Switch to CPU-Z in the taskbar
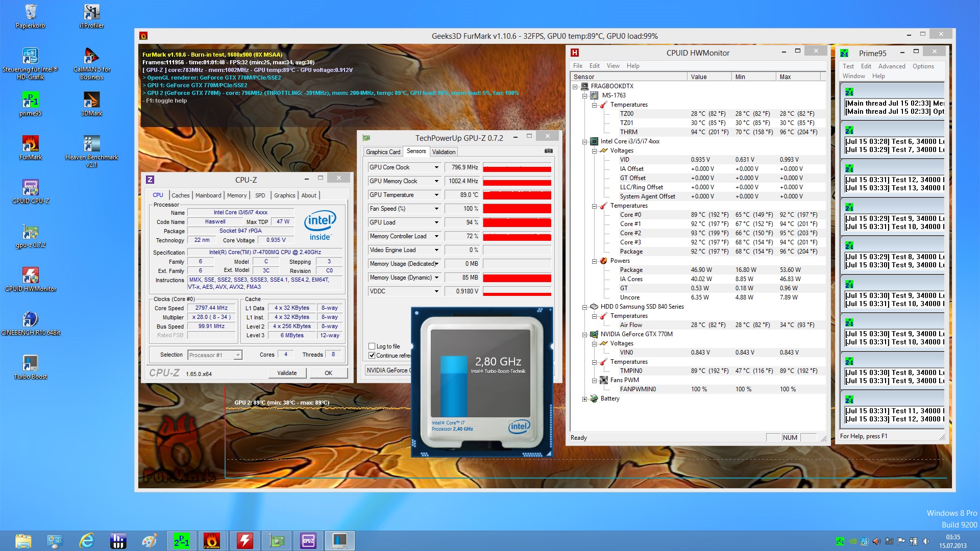Image resolution: width=980 pixels, height=551 pixels. point(308,541)
